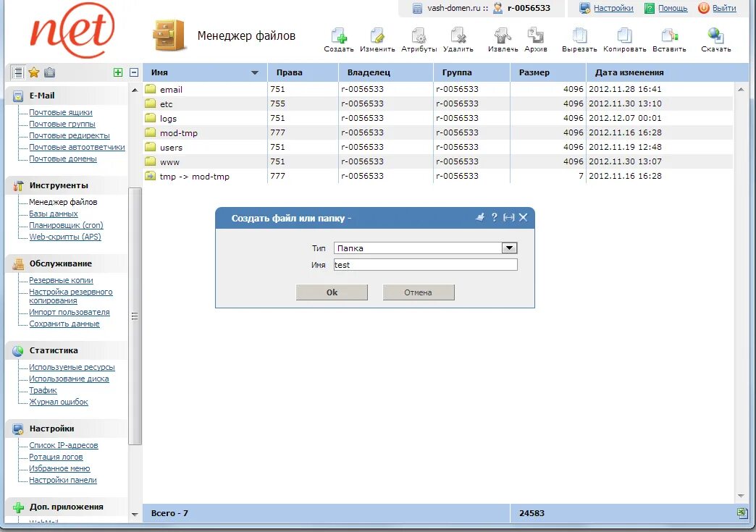Select the users folder row

click(438, 147)
